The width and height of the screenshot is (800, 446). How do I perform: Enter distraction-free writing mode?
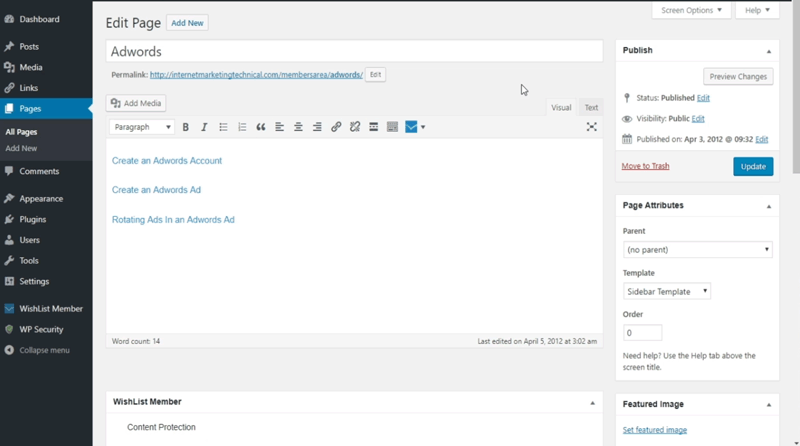coord(591,127)
